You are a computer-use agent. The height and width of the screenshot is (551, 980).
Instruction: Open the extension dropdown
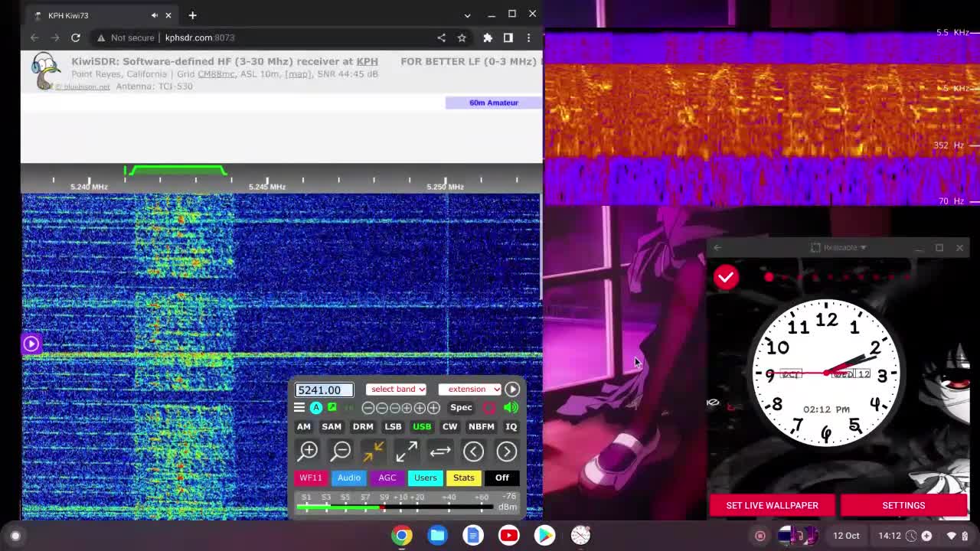(469, 390)
